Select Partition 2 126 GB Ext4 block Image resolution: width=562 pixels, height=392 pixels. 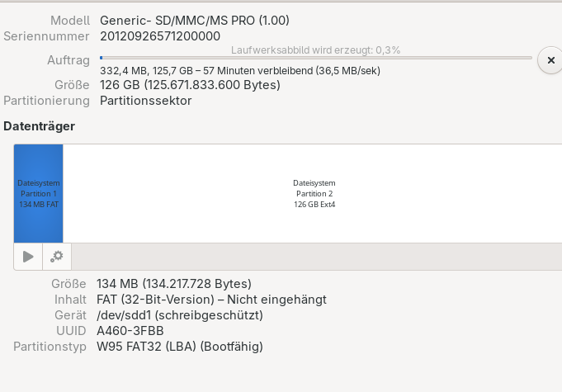[314, 193]
